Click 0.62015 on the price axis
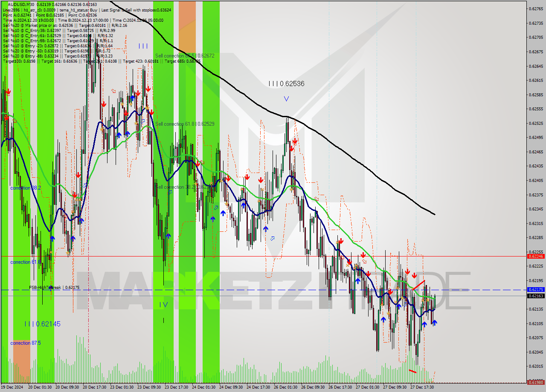Image resolution: width=546 pixels, height=392 pixels. pos(536,366)
